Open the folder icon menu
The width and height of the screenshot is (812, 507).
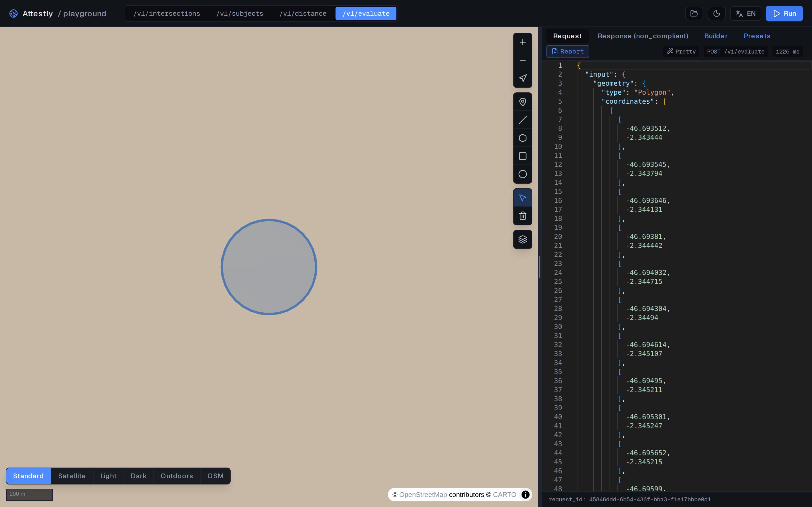point(694,14)
